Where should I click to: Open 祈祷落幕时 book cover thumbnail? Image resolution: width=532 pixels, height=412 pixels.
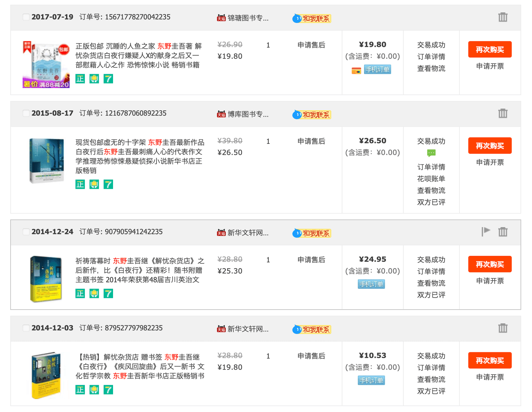pos(46,279)
